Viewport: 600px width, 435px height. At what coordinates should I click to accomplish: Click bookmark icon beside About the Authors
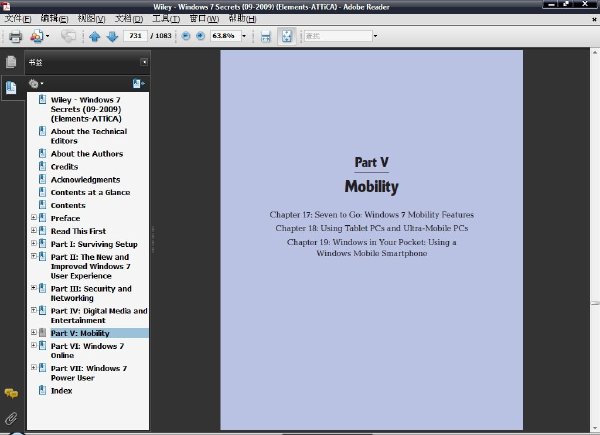pyautogui.click(x=42, y=153)
